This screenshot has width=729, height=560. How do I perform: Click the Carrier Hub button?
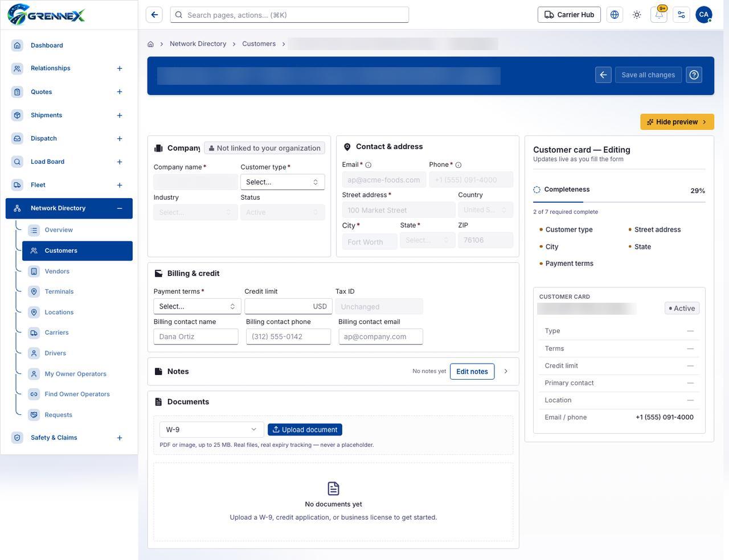[570, 15]
